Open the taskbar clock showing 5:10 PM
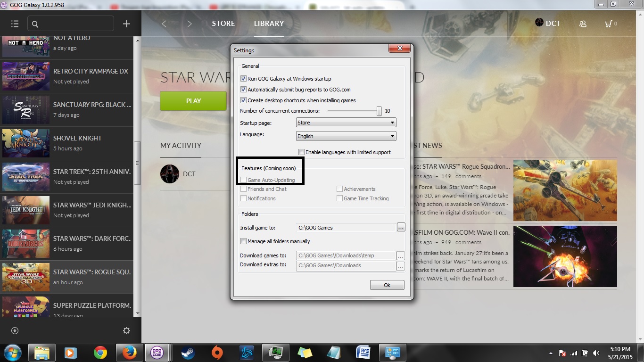 [620, 353]
